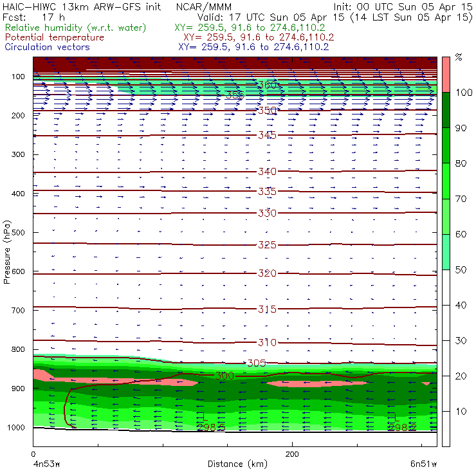Click the 70–80% bright green colorbar swatch
476x476 pixels.
click(x=446, y=181)
